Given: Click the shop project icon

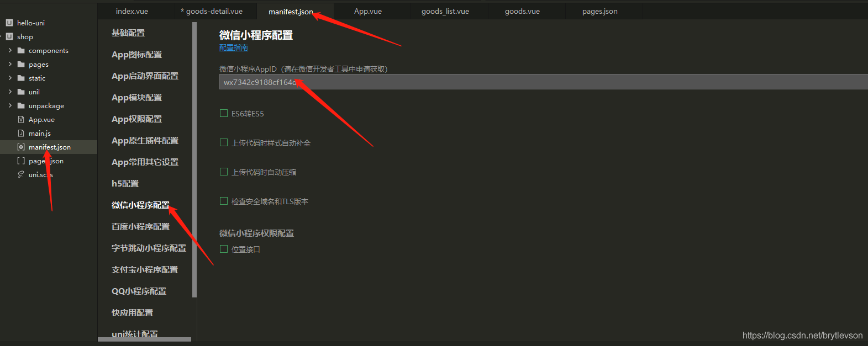Looking at the screenshot, I should point(9,36).
